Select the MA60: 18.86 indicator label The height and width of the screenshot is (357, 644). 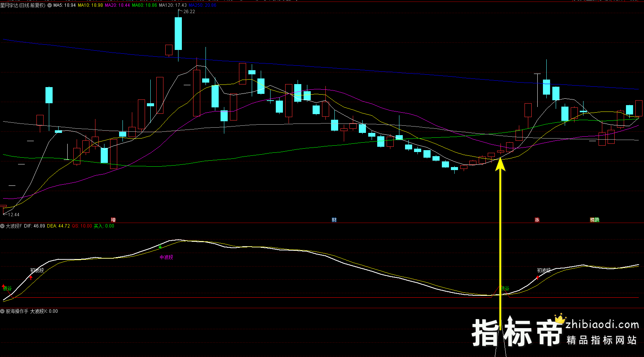[x=144, y=5]
